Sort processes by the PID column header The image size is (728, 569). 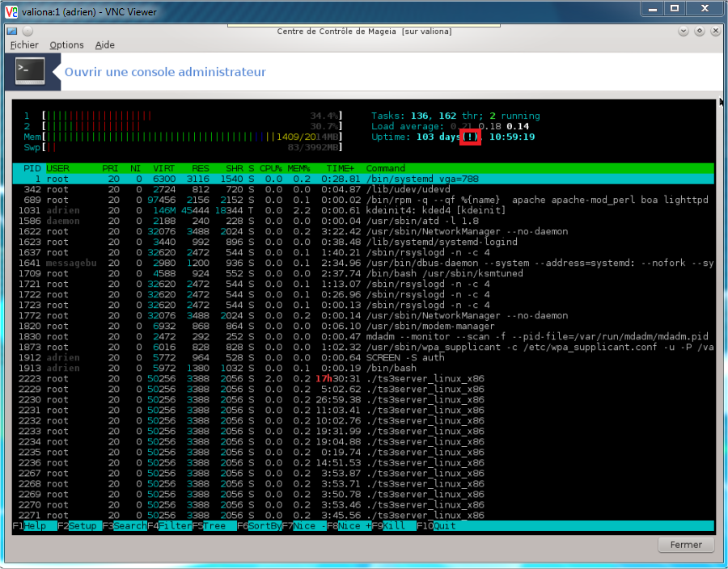[x=32, y=168]
